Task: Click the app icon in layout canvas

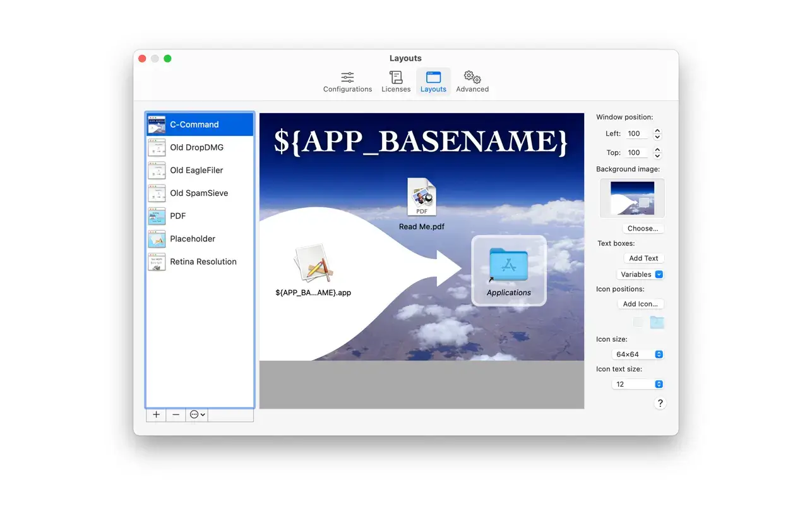Action: 313,263
